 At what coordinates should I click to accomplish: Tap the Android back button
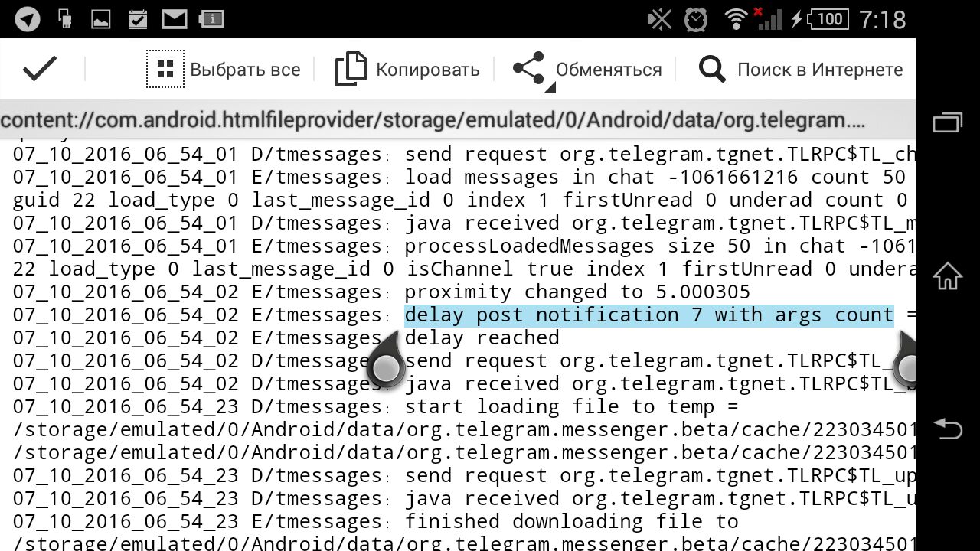point(948,429)
